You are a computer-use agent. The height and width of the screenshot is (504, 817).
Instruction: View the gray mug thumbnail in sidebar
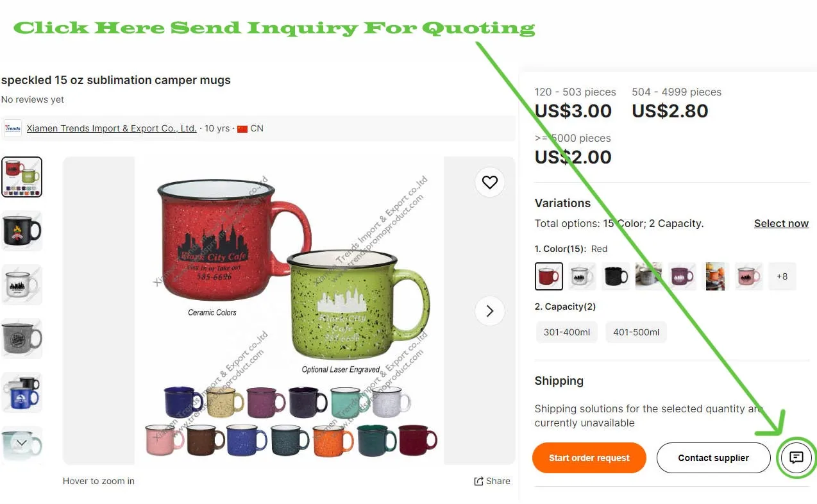21,338
